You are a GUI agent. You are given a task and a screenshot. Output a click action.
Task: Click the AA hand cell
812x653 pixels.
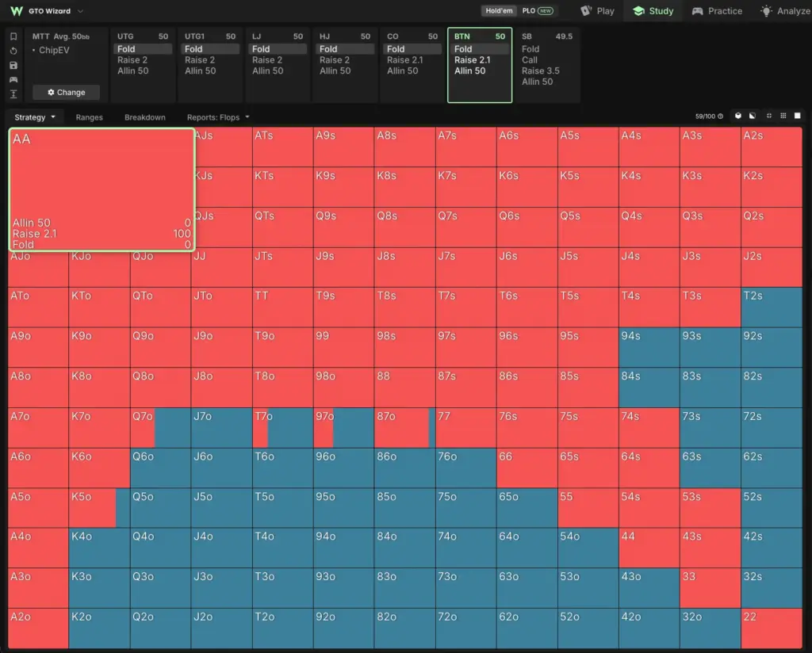click(x=102, y=189)
